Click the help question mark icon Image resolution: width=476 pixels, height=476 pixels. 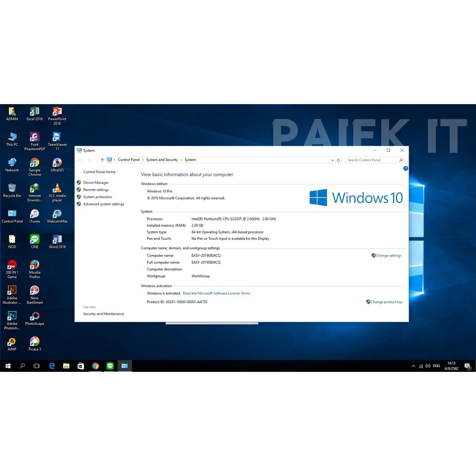point(405,168)
